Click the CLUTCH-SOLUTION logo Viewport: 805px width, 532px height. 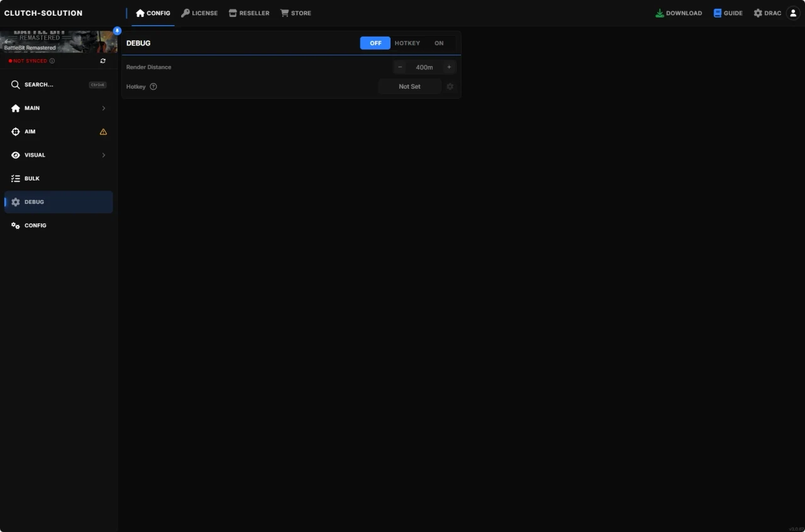pyautogui.click(x=43, y=13)
